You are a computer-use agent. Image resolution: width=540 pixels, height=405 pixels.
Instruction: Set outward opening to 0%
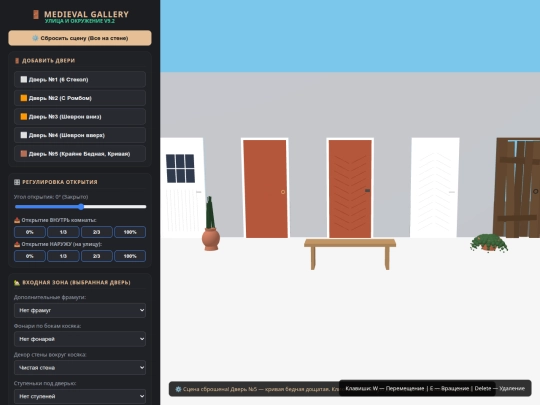point(30,256)
